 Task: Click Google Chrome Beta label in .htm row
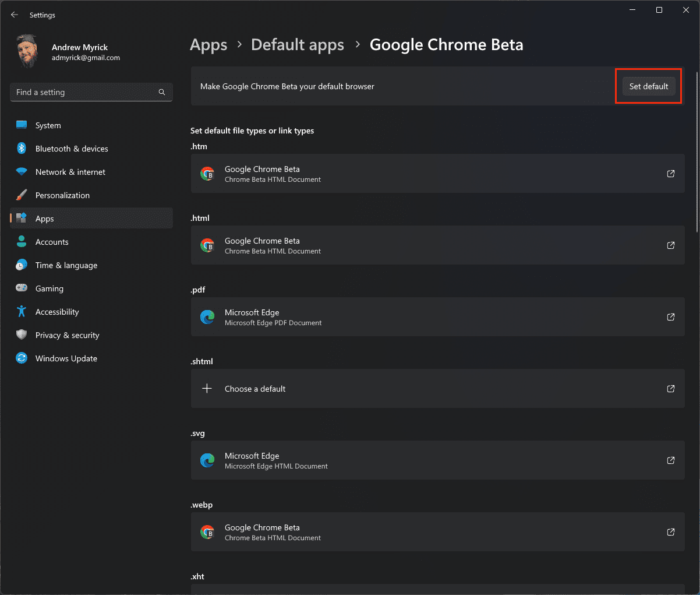tap(262, 169)
